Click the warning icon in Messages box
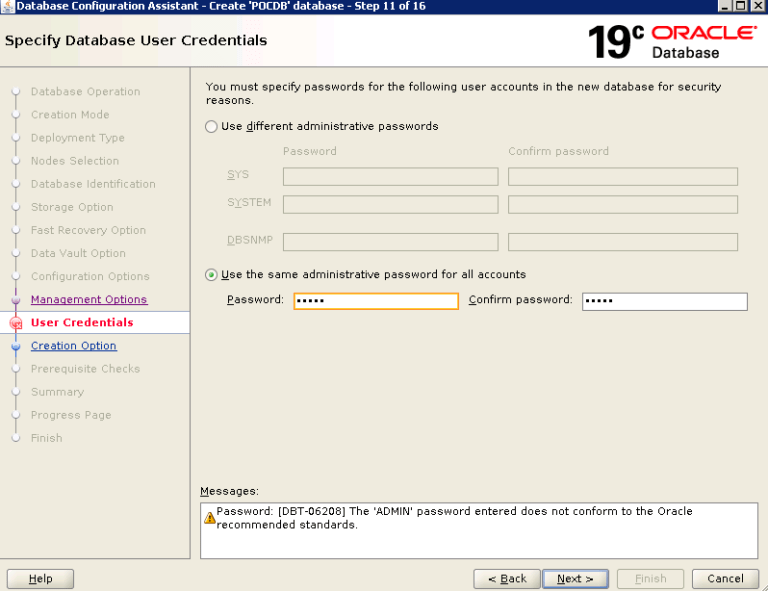Screen dimensions: 768x591 pos(210,518)
